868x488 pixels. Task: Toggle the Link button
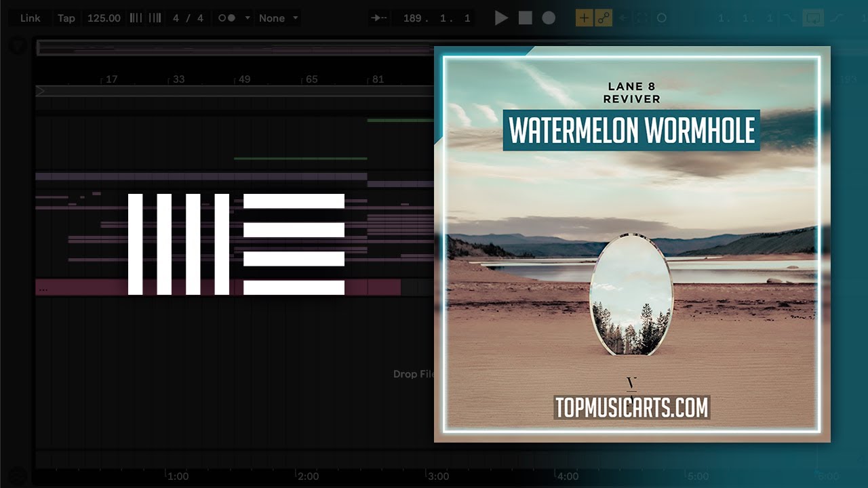pos(30,18)
